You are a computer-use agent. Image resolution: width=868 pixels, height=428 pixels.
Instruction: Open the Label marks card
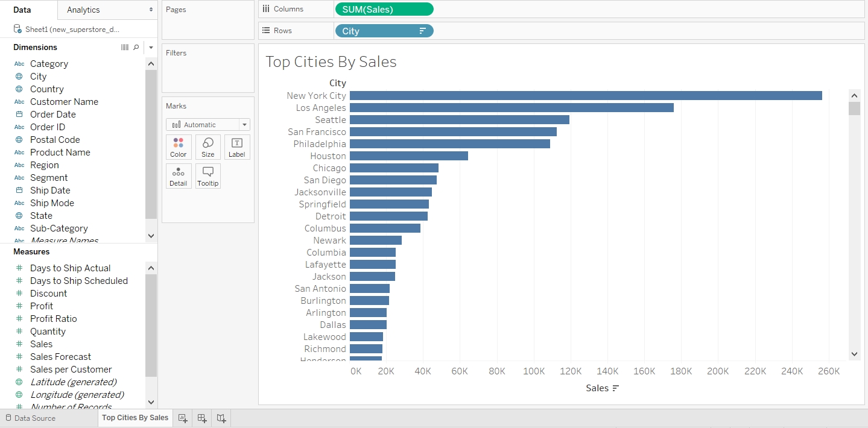[237, 147]
